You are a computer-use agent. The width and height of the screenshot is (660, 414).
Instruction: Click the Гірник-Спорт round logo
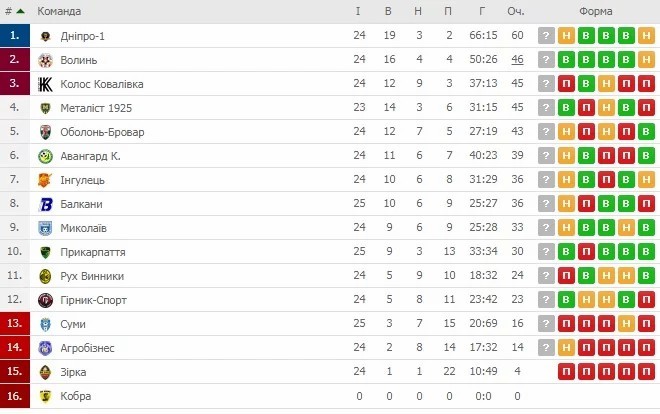coord(45,300)
